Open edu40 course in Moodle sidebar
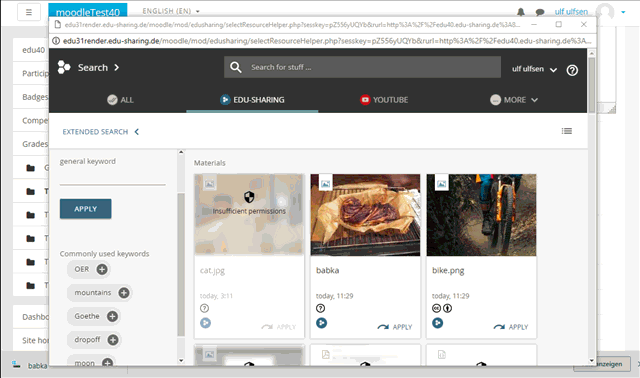This screenshot has height=378, width=640. pos(33,50)
